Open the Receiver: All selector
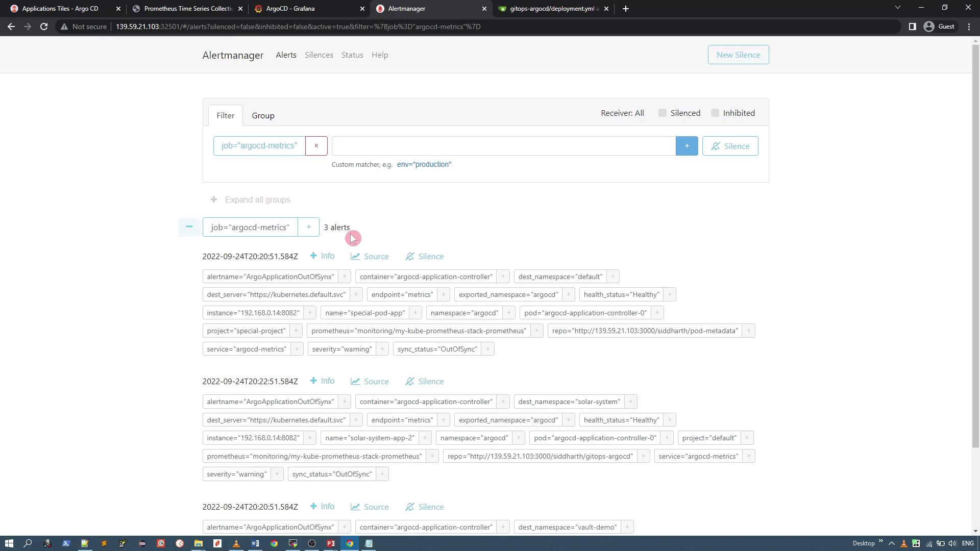 coord(622,113)
